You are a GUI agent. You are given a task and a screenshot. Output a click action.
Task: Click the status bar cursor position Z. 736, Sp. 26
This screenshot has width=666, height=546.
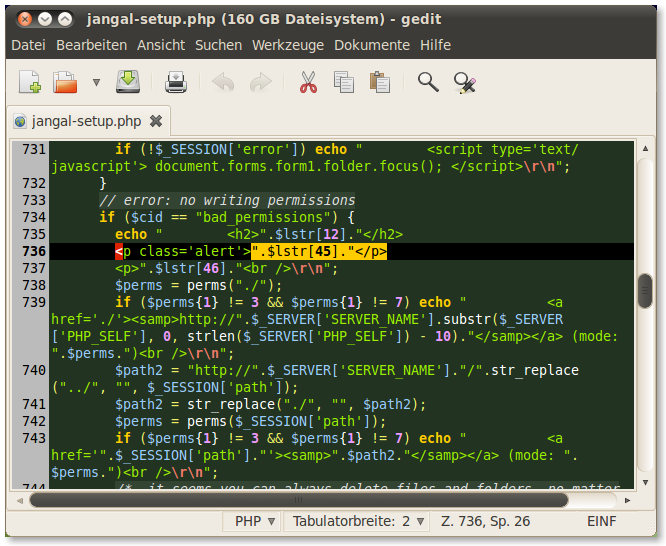point(485,521)
